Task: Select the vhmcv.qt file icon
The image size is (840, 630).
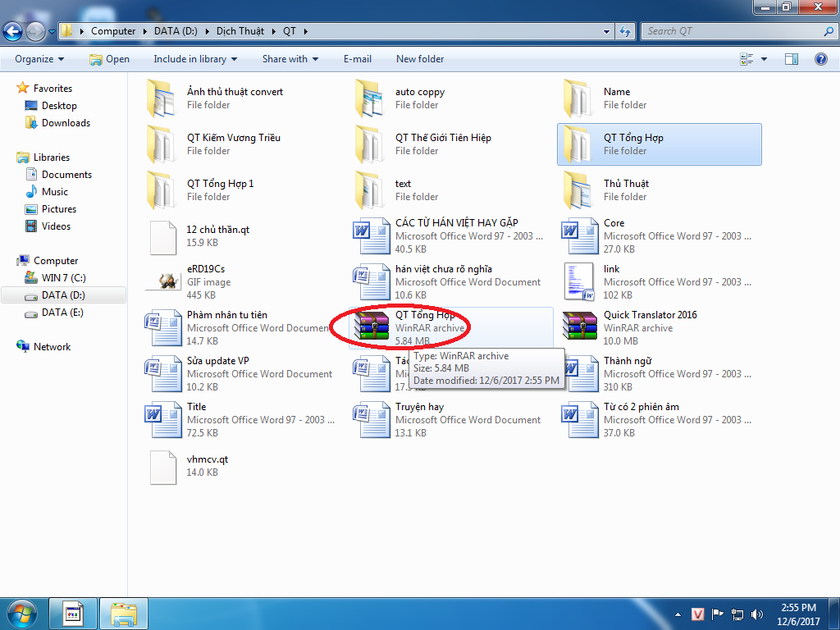Action: point(164,465)
